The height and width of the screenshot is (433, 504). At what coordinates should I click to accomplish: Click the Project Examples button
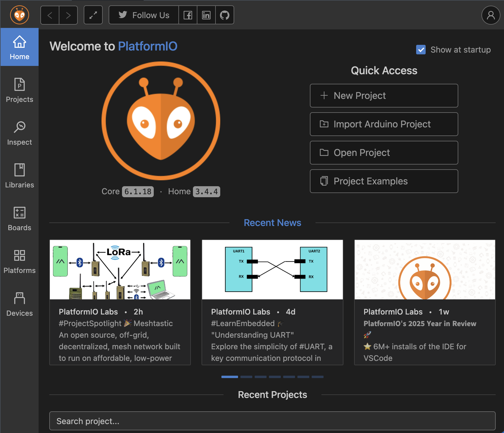(x=384, y=181)
